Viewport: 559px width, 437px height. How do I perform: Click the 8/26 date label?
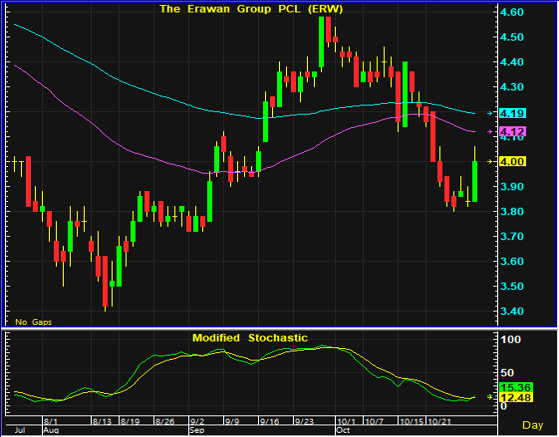click(165, 422)
